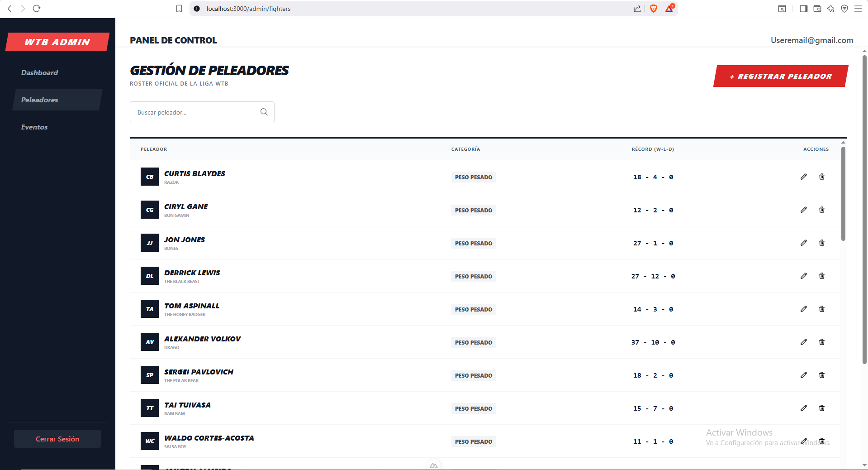Toggle the browser sidebar panel
Image resolution: width=868 pixels, height=470 pixels.
pyautogui.click(x=803, y=9)
